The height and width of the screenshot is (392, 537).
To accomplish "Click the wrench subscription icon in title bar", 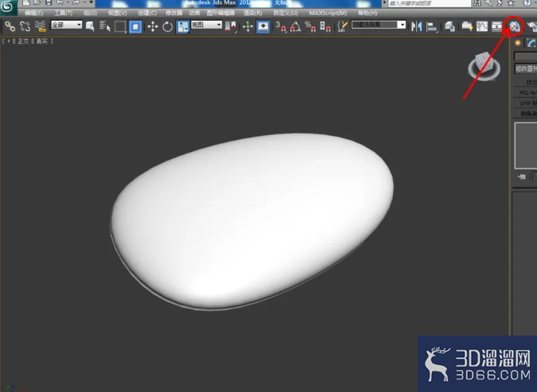I will point(488,3).
